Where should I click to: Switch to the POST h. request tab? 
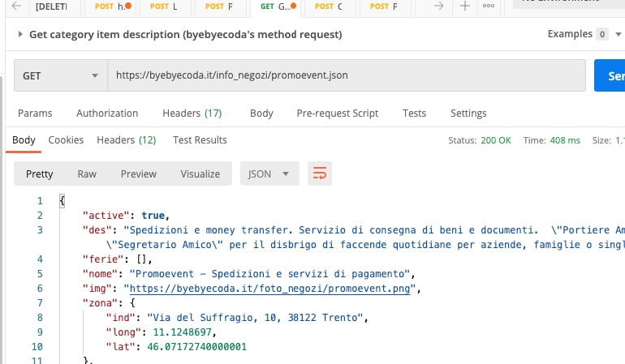[x=113, y=6]
